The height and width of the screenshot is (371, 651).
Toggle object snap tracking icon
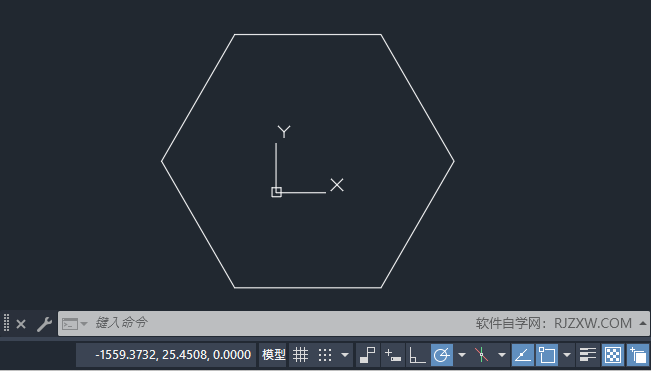(523, 355)
